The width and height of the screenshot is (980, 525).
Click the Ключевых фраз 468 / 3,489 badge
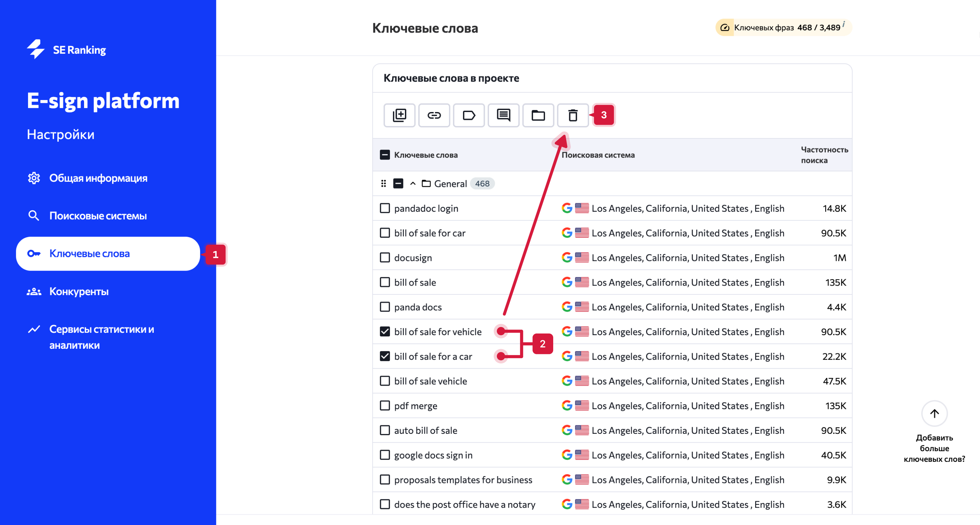coord(783,27)
